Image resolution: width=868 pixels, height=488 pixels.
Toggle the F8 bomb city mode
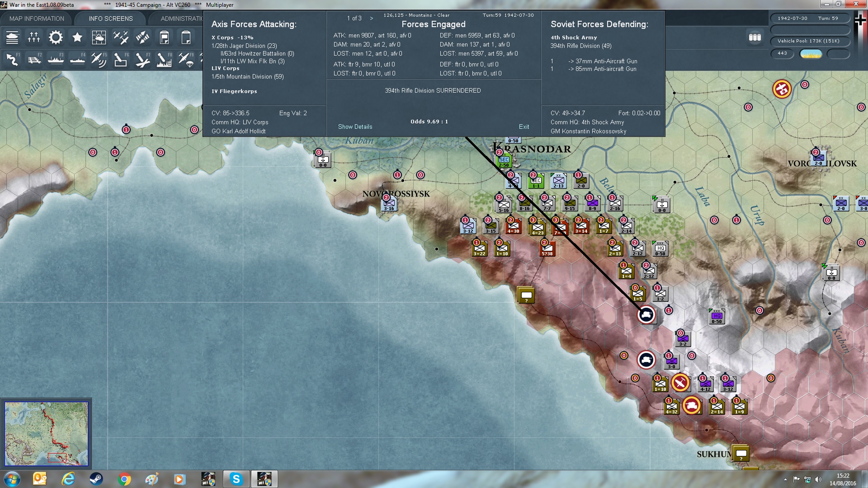pos(164,60)
